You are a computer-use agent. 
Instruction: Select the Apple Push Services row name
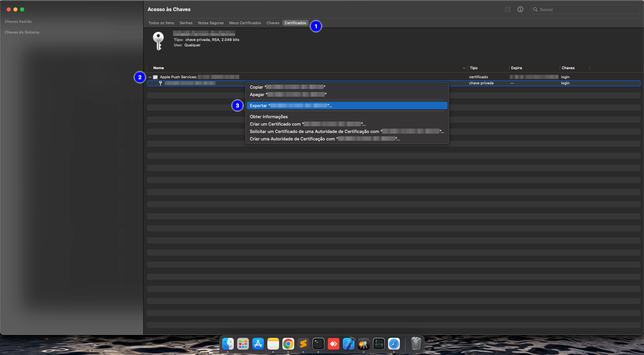[x=199, y=77]
